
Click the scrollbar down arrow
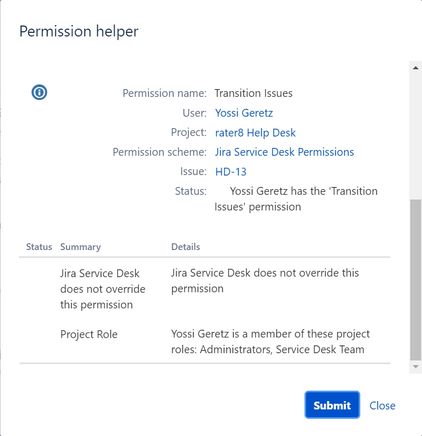tap(415, 367)
